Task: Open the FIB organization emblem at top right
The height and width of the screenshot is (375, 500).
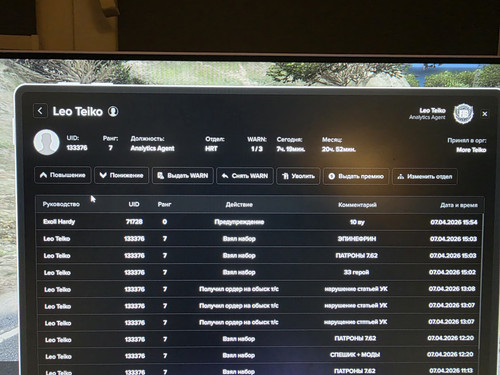Action: pyautogui.click(x=463, y=114)
